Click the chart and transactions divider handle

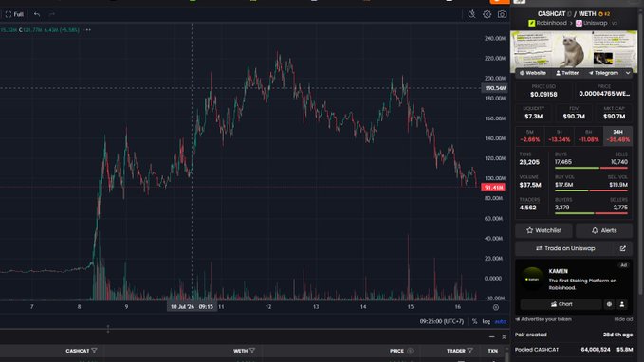click(108, 329)
